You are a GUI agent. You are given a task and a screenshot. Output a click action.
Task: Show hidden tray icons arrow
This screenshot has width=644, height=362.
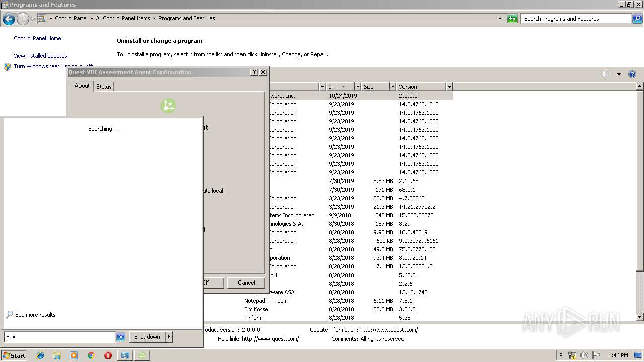click(561, 355)
